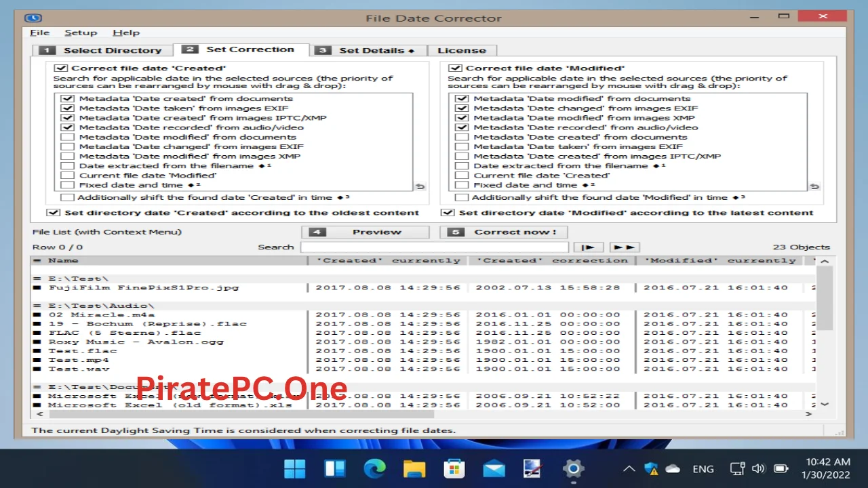Enable 'Current file date Modified' source
Image resolution: width=868 pixels, height=488 pixels.
click(67, 175)
